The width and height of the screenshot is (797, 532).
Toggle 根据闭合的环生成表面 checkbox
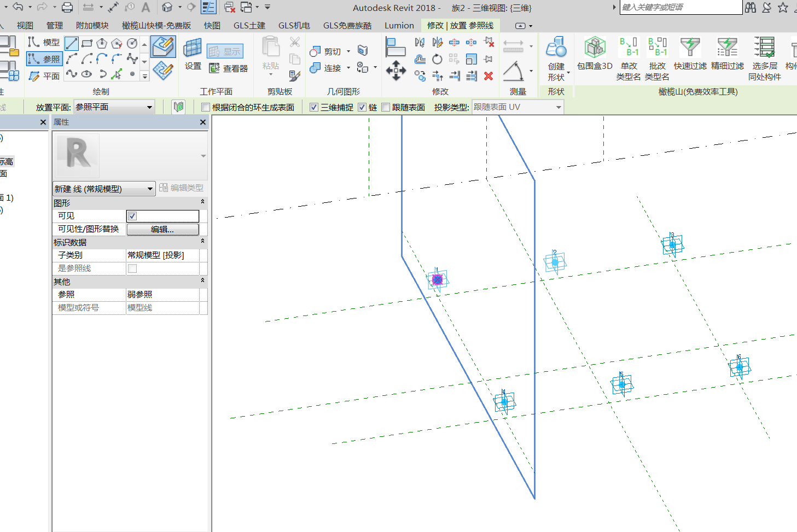(x=206, y=107)
